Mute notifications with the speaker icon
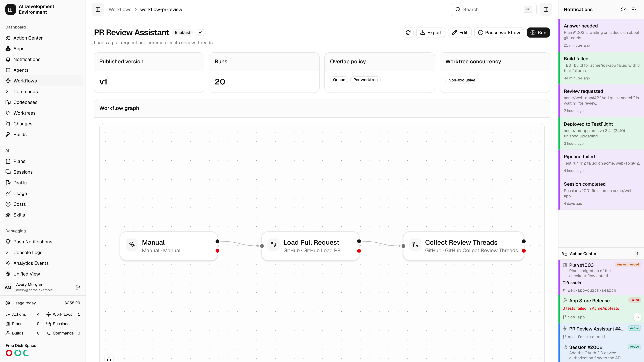The width and height of the screenshot is (644, 362). click(x=623, y=9)
